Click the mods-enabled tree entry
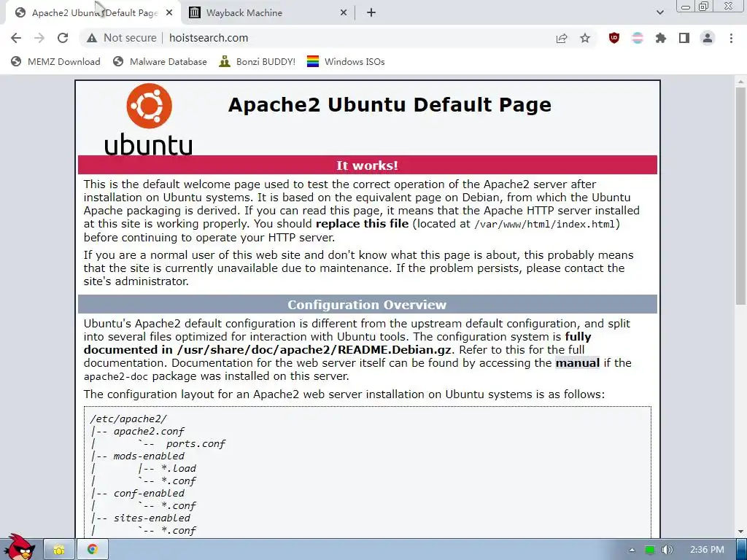Image resolution: width=747 pixels, height=560 pixels. click(x=149, y=456)
